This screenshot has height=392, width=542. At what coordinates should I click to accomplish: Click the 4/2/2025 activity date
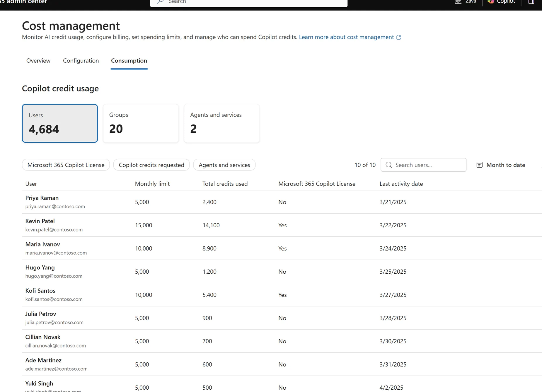(x=391, y=388)
